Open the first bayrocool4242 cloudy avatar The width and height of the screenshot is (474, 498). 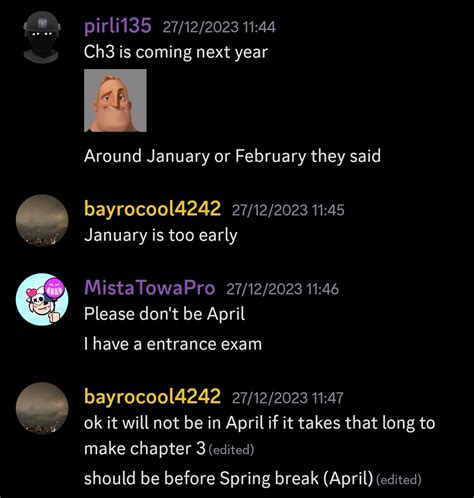tap(42, 220)
